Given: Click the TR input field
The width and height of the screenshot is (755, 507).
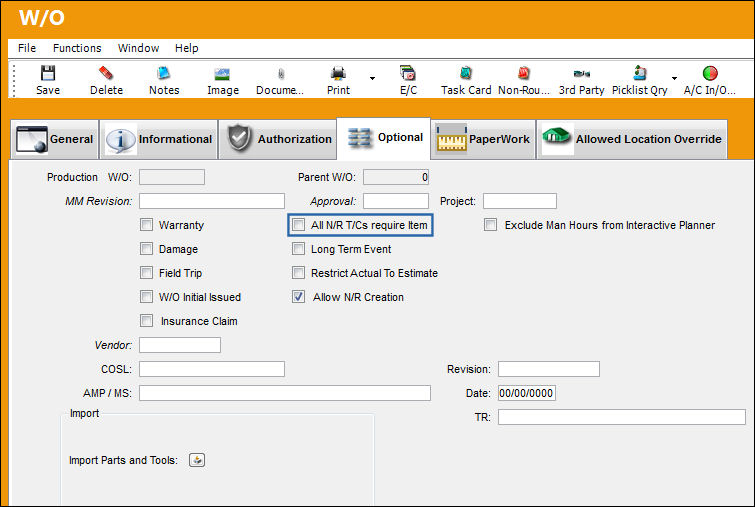Looking at the screenshot, I should point(622,416).
